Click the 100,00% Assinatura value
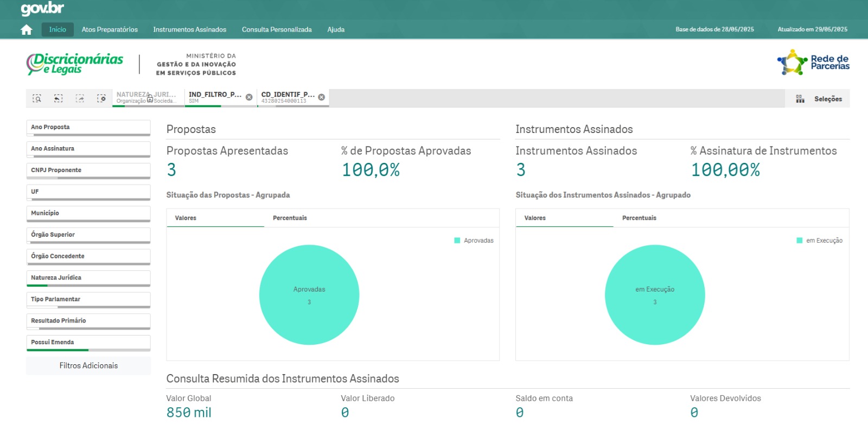Image resolution: width=868 pixels, height=424 pixels. [725, 170]
